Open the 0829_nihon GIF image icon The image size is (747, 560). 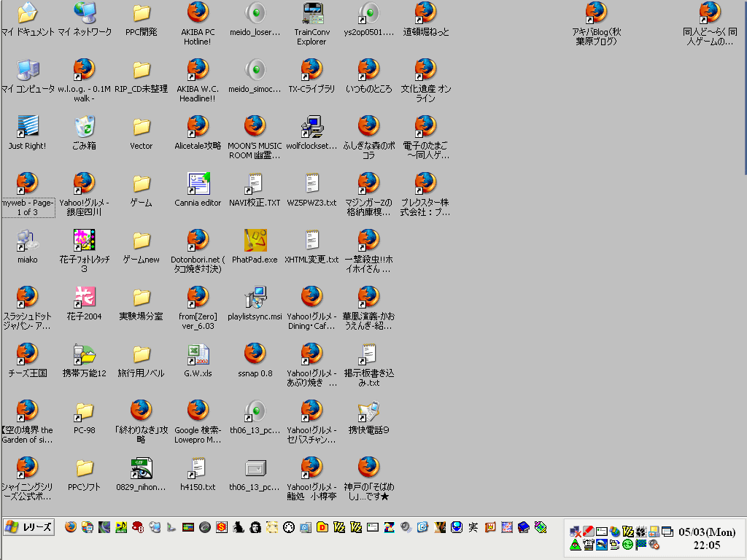pyautogui.click(x=141, y=467)
